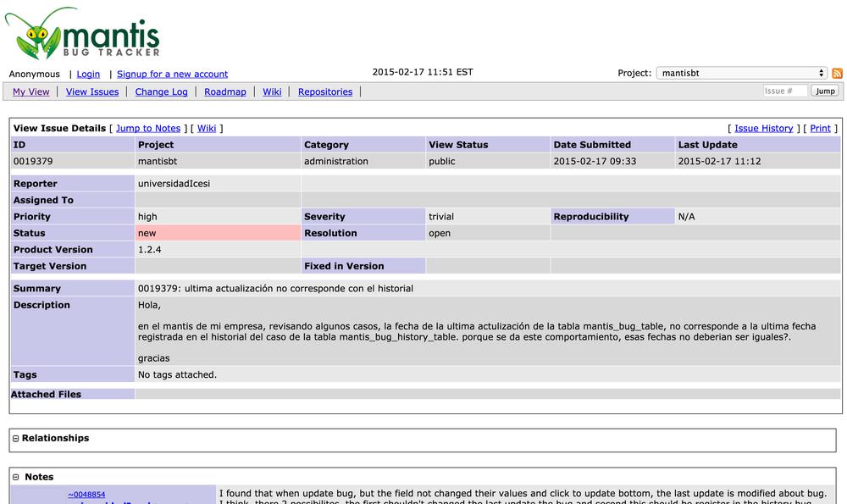Click the Target Version label
The height and width of the screenshot is (504, 847).
pyautogui.click(x=50, y=266)
